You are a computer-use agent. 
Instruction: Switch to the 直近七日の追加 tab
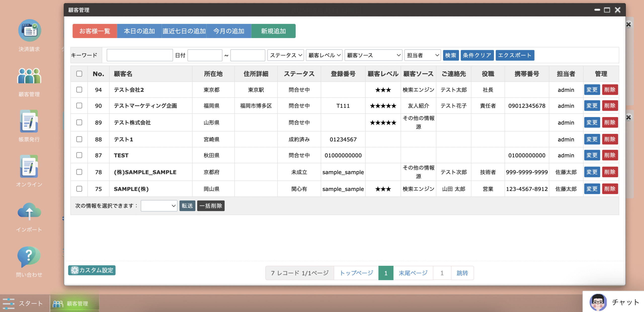pos(184,31)
